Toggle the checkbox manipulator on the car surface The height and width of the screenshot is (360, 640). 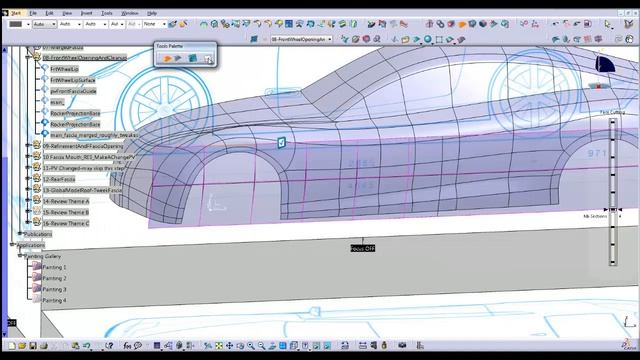point(281,142)
